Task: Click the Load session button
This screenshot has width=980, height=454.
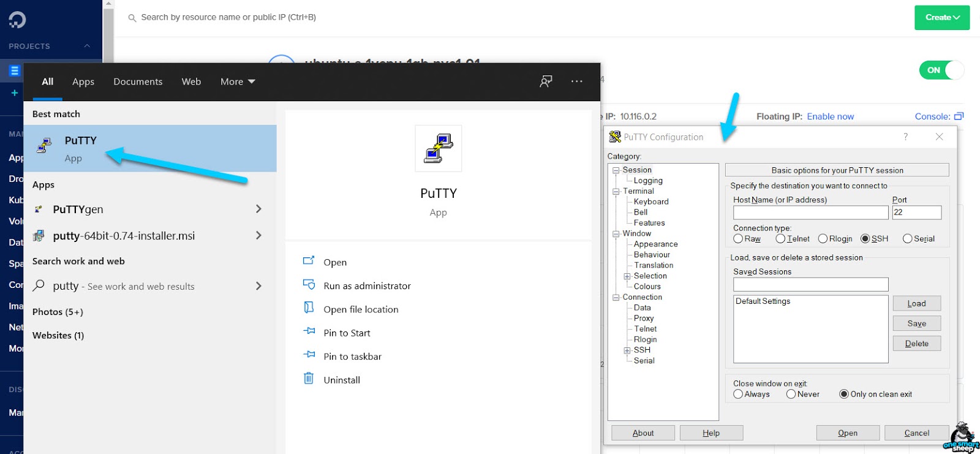Action: coord(916,303)
